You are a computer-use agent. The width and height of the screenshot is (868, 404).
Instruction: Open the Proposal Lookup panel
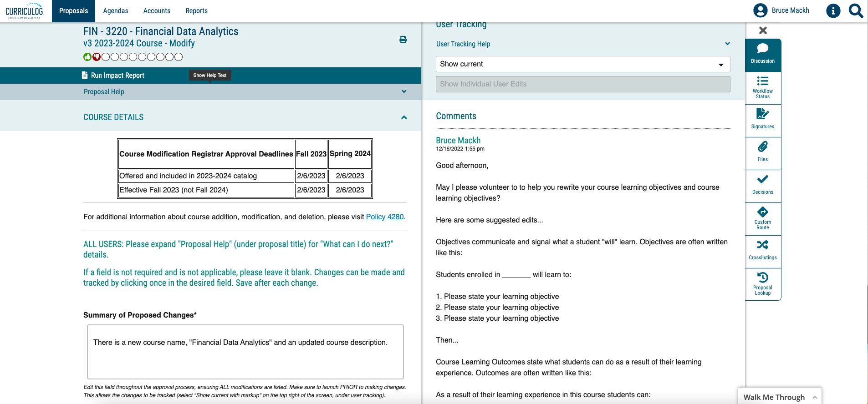pyautogui.click(x=763, y=284)
